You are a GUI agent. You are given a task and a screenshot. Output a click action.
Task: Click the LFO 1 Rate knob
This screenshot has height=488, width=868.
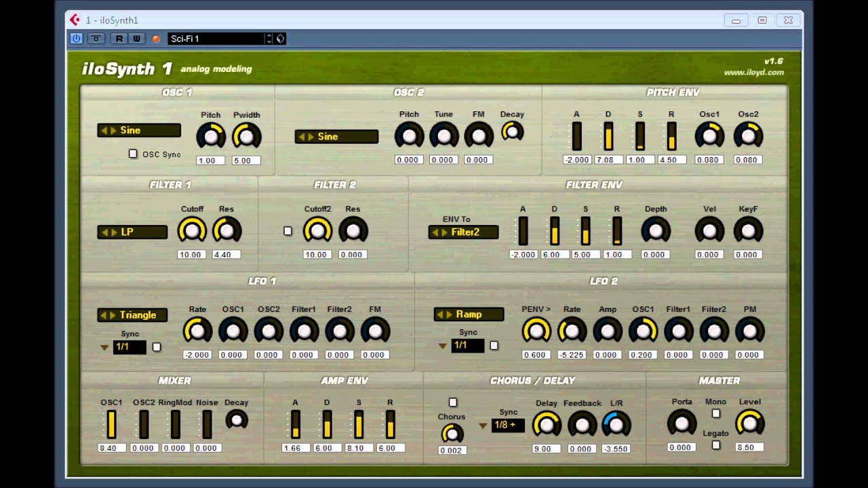[197, 331]
